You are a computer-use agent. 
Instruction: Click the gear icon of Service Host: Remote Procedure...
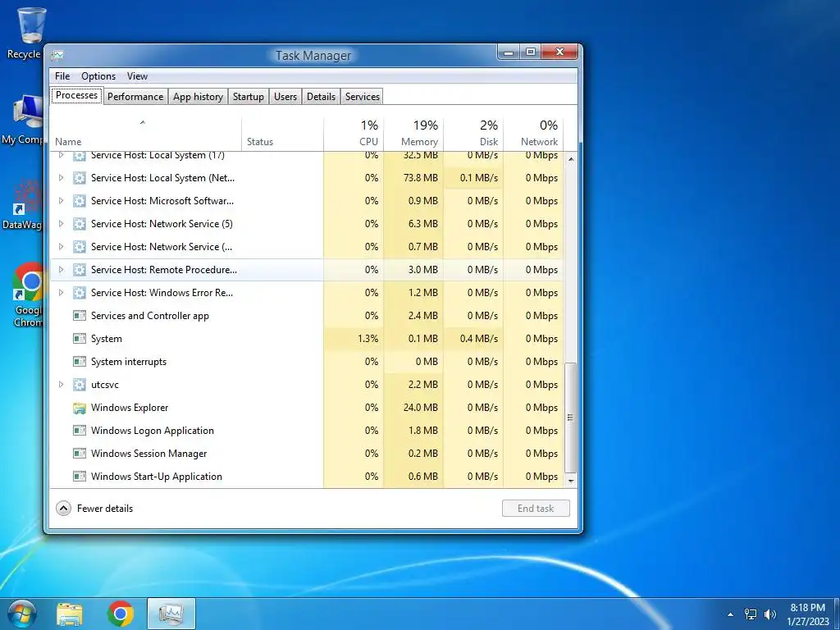coord(80,270)
